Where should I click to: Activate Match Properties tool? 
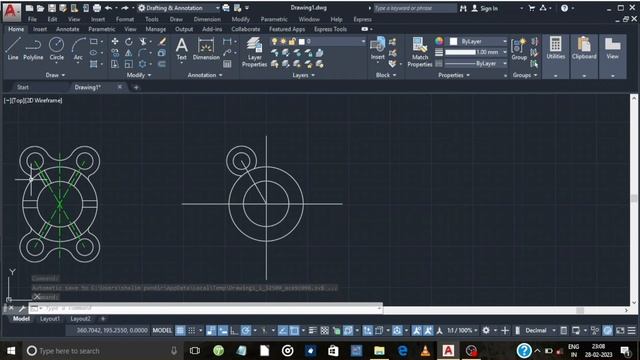tap(420, 52)
